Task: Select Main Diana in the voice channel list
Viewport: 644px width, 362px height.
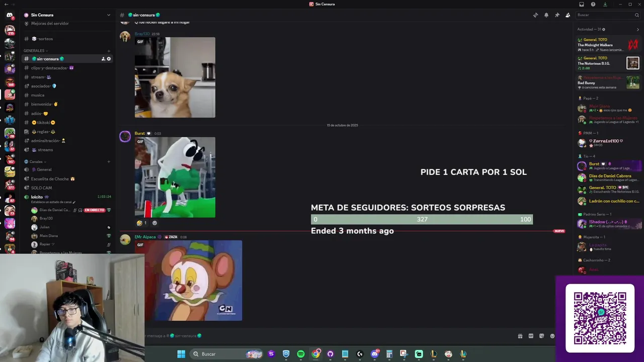Action: point(70,236)
